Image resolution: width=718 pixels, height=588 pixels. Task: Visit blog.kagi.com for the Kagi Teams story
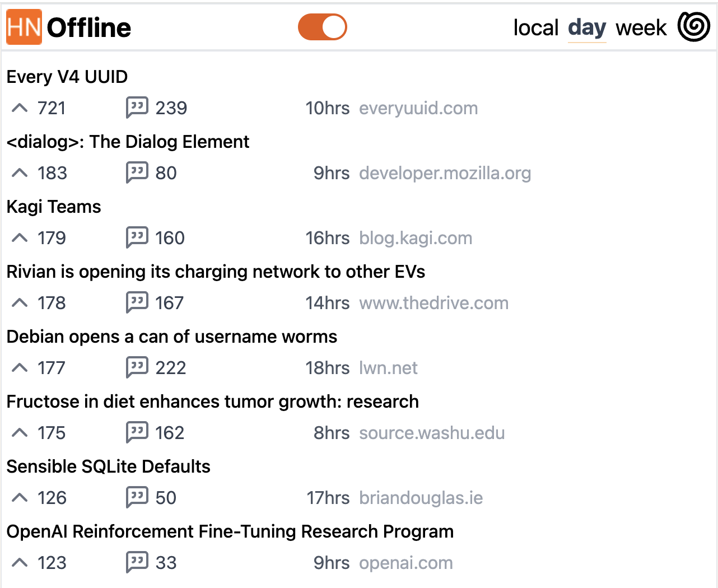pyautogui.click(x=416, y=237)
